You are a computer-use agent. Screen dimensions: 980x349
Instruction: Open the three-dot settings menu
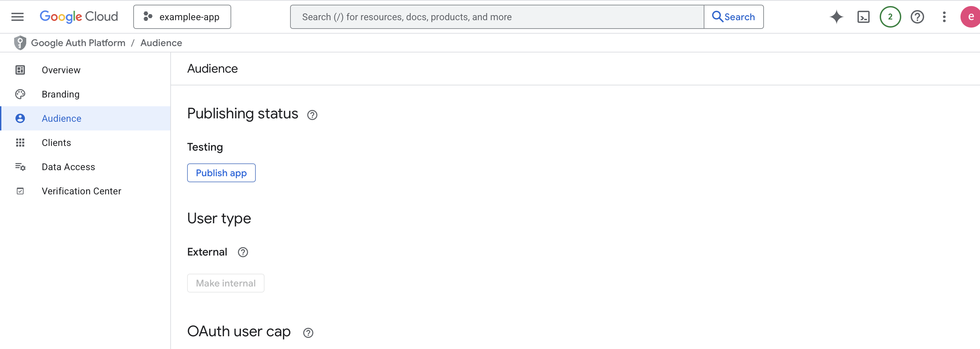pyautogui.click(x=944, y=17)
